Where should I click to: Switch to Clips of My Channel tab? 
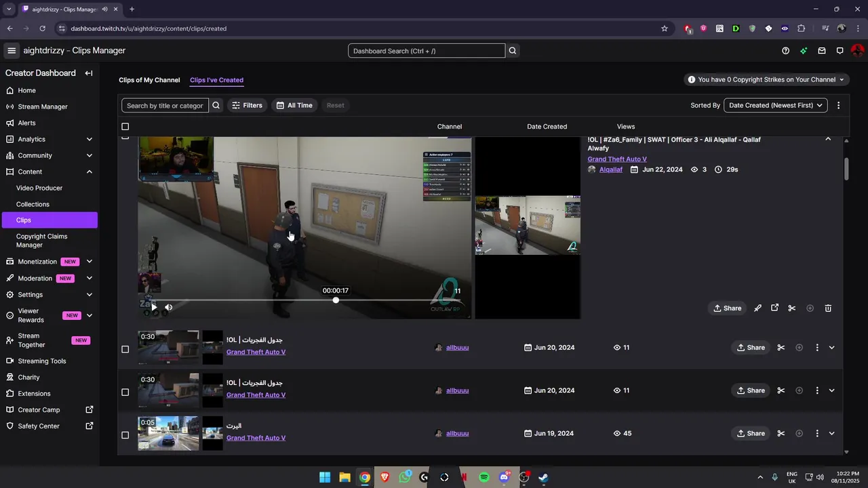tap(149, 80)
